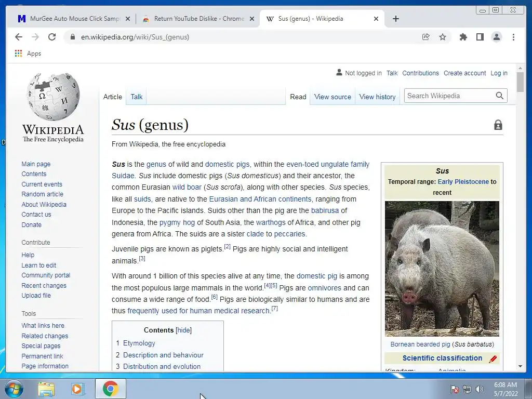The width and height of the screenshot is (532, 399).
Task: Follow the wild boar link
Action: [x=187, y=187]
